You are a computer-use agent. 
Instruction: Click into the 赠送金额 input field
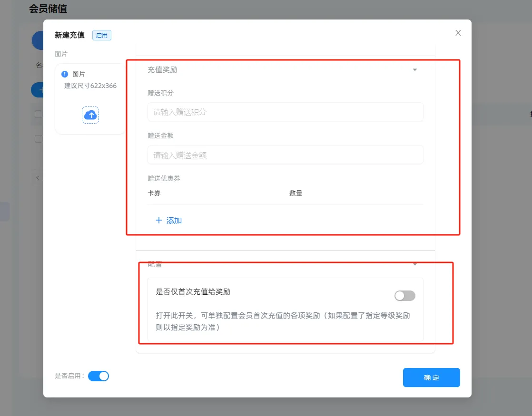[x=285, y=155]
